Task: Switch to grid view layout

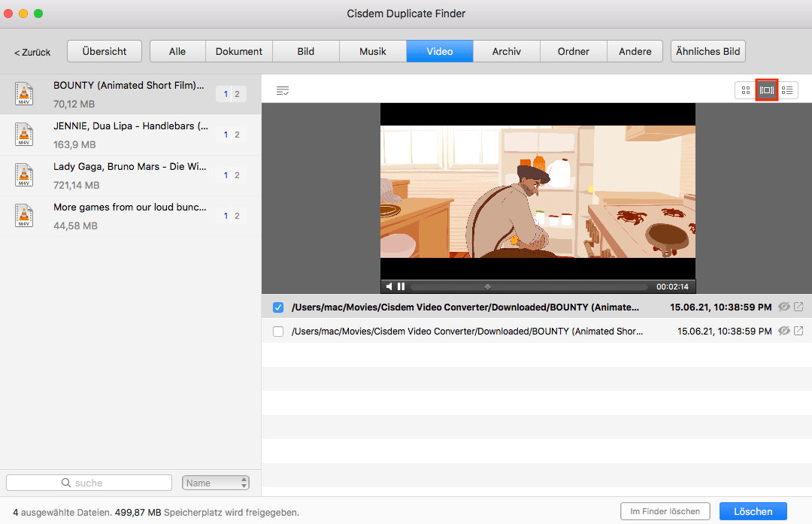Action: pyautogui.click(x=744, y=89)
